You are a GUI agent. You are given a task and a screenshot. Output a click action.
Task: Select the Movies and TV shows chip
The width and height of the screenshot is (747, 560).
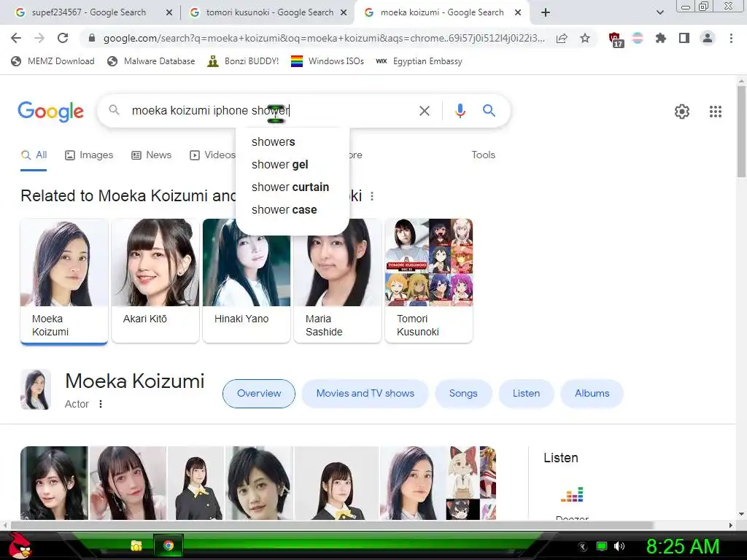365,393
